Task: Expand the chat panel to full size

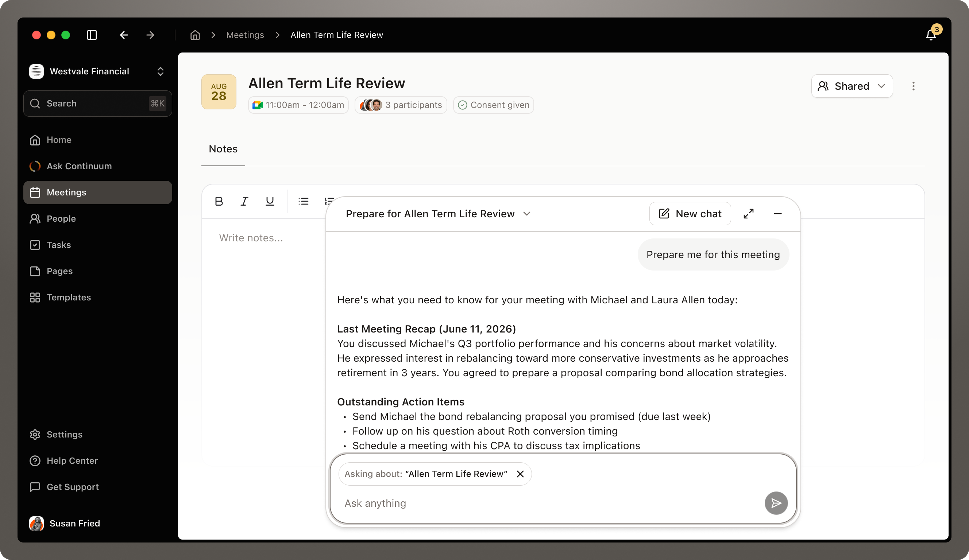Action: point(748,214)
